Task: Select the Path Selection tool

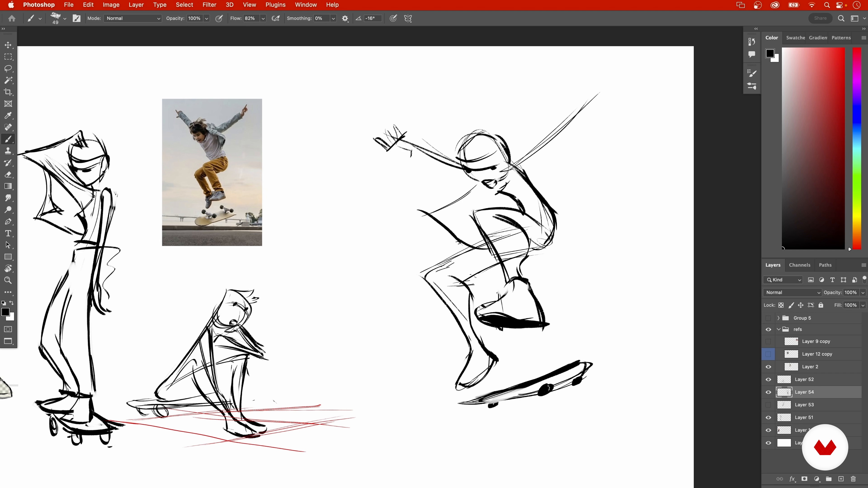Action: (8, 245)
